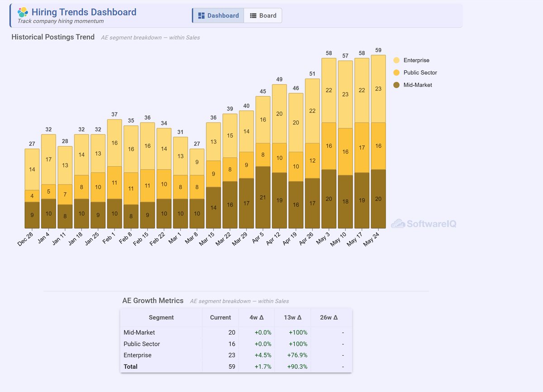Click the Hiring Trends Dashboard title
The image size is (543, 392).
click(84, 12)
